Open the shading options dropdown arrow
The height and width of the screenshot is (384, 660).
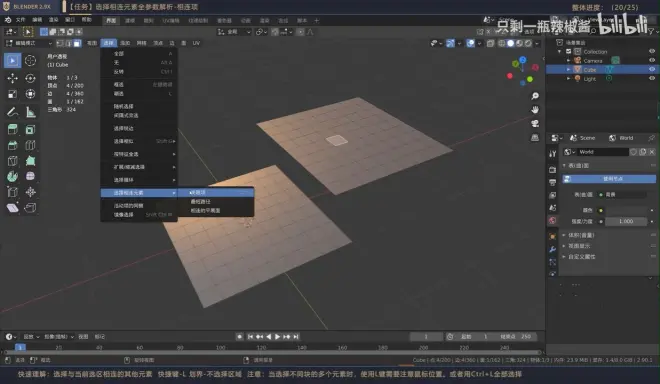pos(537,43)
